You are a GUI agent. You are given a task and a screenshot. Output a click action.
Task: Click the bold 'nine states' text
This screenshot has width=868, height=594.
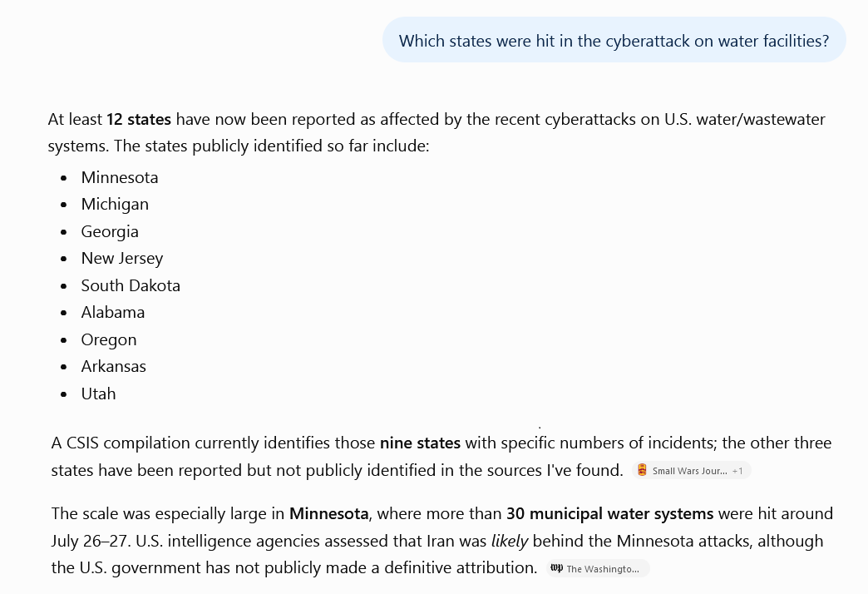[420, 443]
